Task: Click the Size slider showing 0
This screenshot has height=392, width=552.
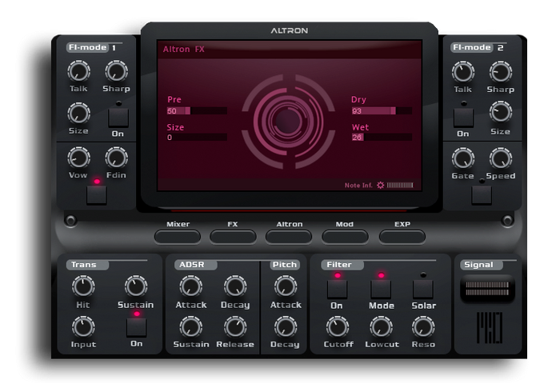Action: click(x=197, y=138)
